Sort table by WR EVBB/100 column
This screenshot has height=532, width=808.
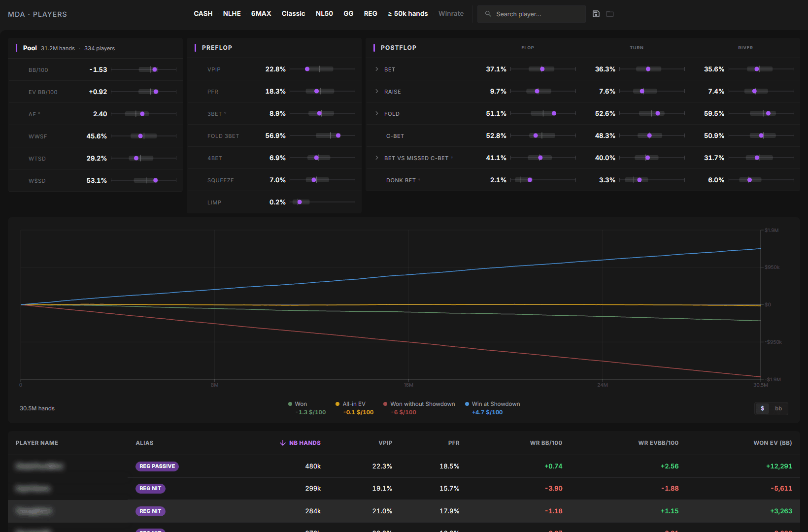click(658, 443)
